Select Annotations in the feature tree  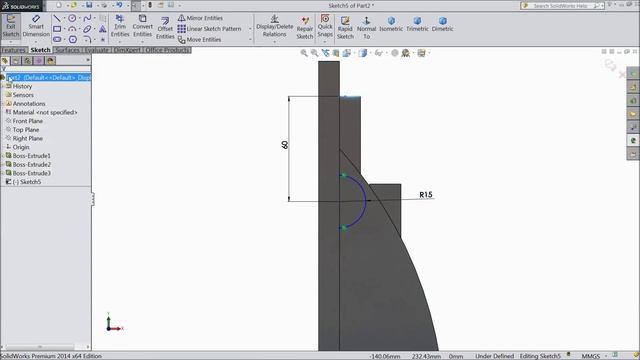pyautogui.click(x=25, y=104)
